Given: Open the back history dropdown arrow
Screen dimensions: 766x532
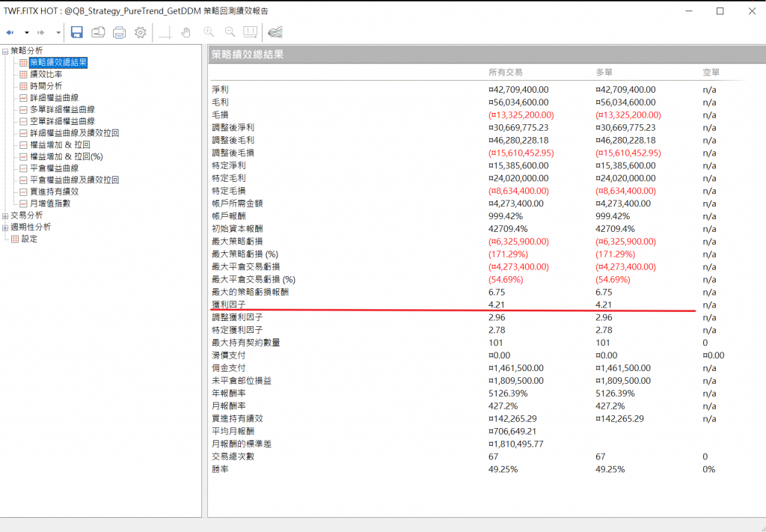Looking at the screenshot, I should [x=27, y=33].
